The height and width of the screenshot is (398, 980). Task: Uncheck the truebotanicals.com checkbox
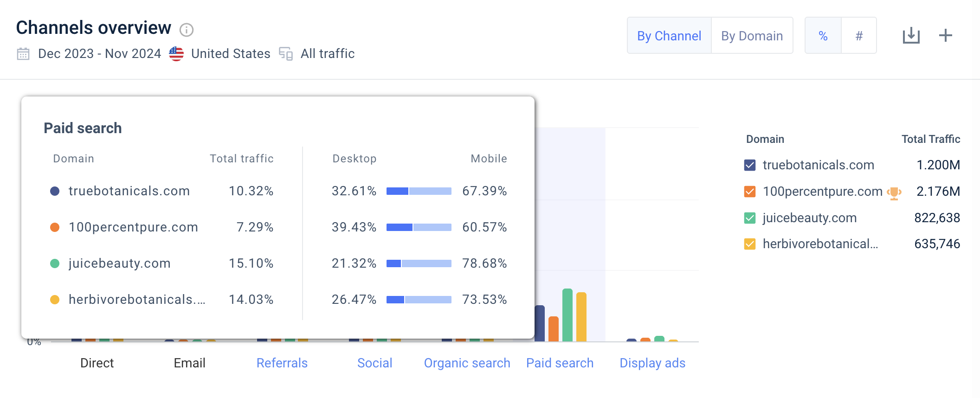click(x=750, y=165)
